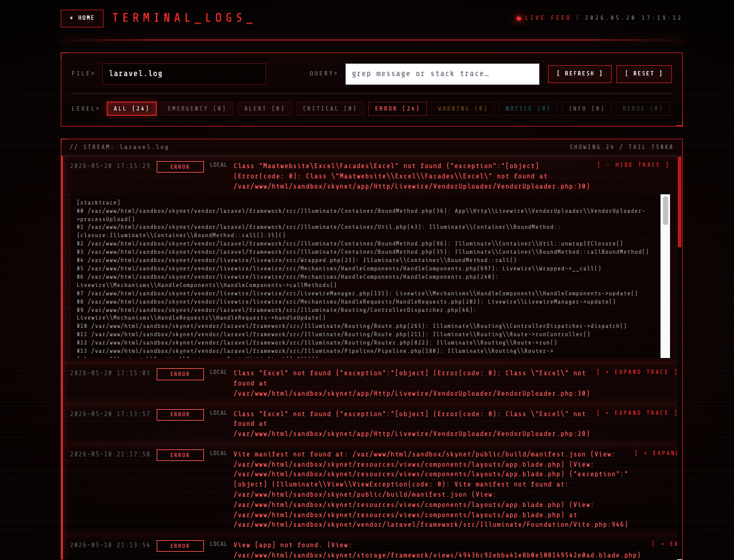Click the ERROR badge at 17:13:57
Viewport: 734px width, 560px height.
tap(180, 415)
